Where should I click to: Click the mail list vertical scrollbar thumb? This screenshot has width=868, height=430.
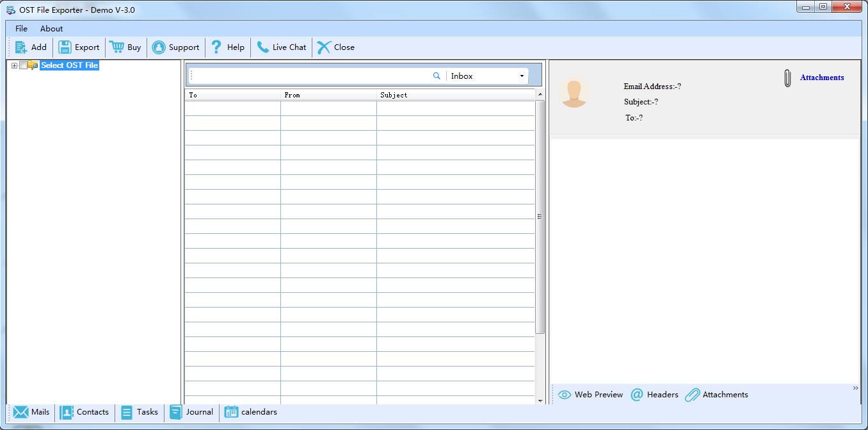pyautogui.click(x=540, y=217)
